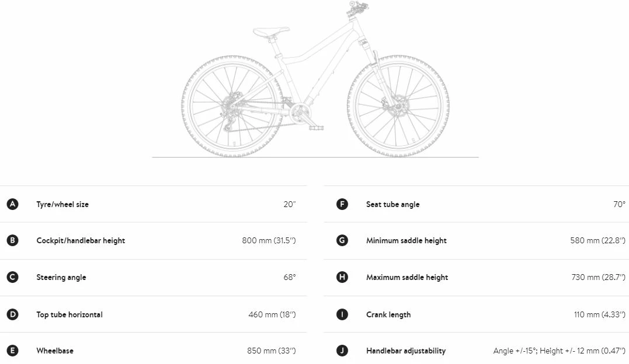
Task: Select the letter I circle marker
Action: pos(342,314)
